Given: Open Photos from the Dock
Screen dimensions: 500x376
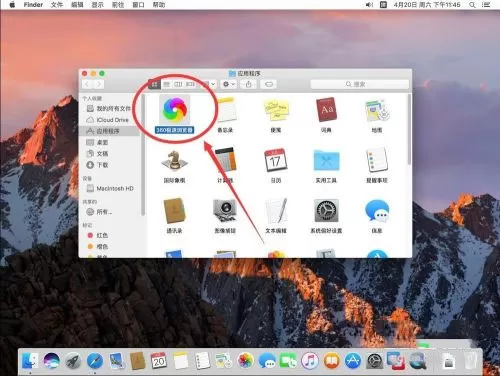Looking at the screenshot, I should pos(245,360).
